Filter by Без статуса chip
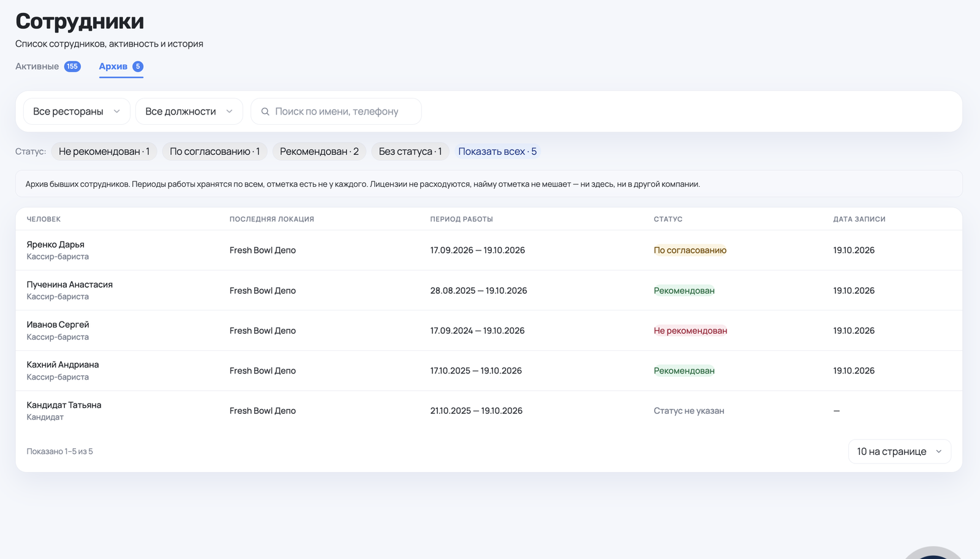Screen dimensions: 980x559 click(x=410, y=151)
